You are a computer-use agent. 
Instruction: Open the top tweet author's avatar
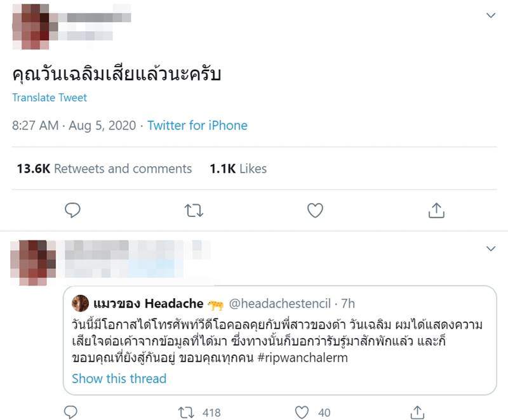pos(30,26)
